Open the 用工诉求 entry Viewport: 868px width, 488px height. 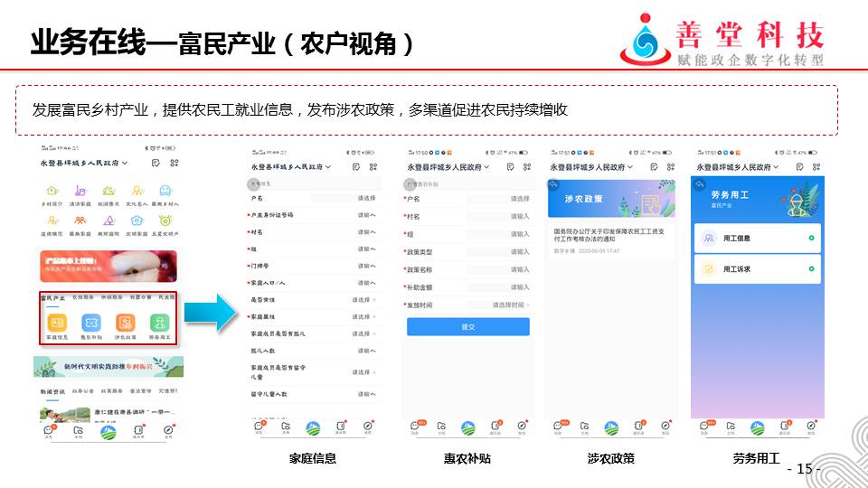pyautogui.click(x=758, y=269)
